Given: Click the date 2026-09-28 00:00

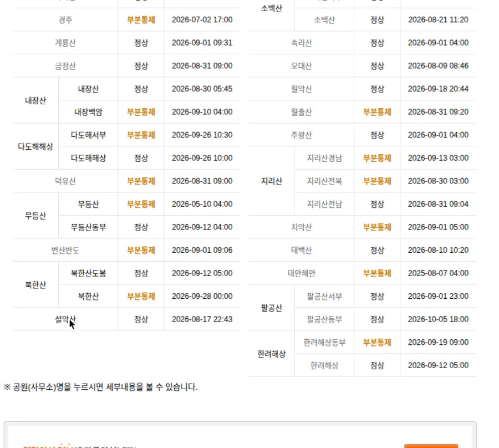Looking at the screenshot, I should point(202,296).
